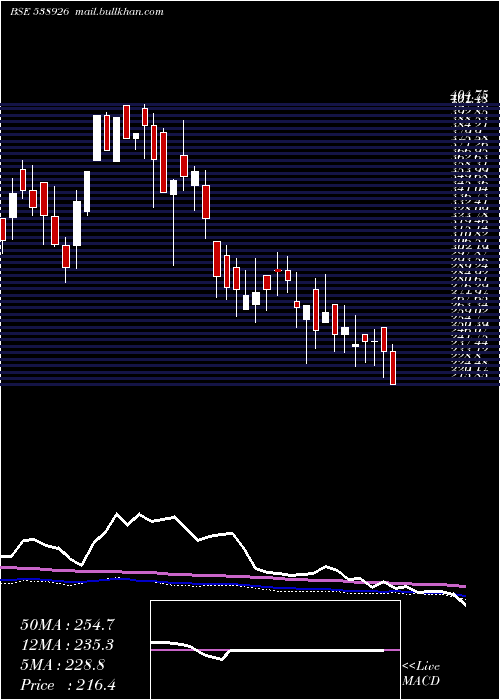
Task: Click inside the MACD indicator box
Action: point(275,650)
